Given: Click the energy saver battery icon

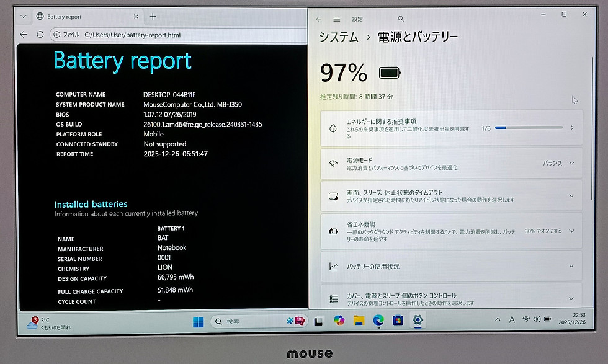Looking at the screenshot, I should 333,231.
